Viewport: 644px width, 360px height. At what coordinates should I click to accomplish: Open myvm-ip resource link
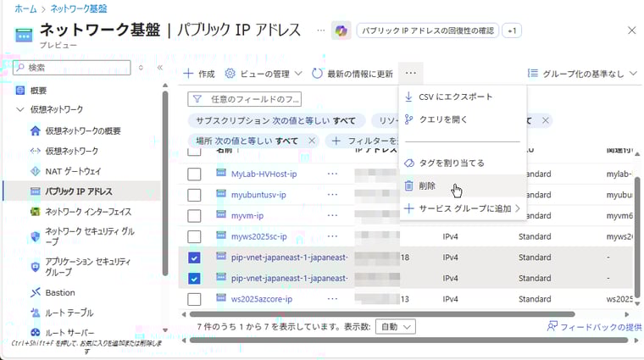[x=247, y=216]
